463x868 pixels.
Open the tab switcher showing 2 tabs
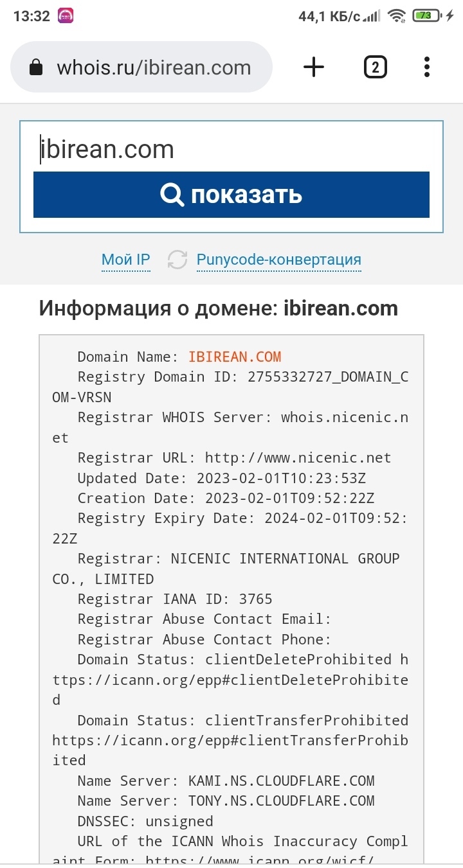pos(376,67)
